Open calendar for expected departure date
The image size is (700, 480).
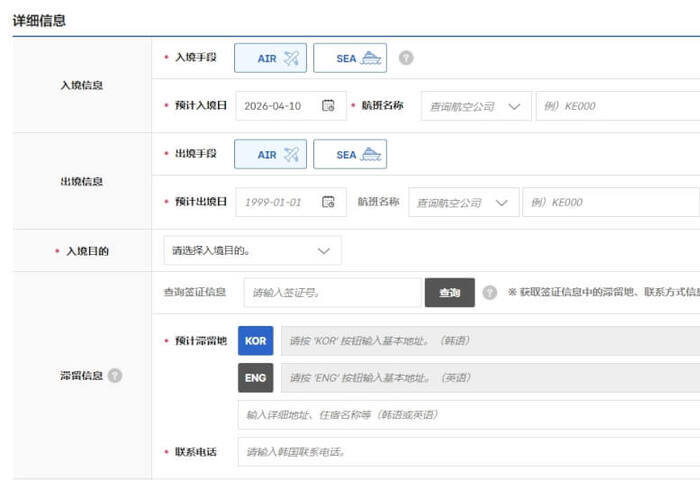click(x=328, y=202)
